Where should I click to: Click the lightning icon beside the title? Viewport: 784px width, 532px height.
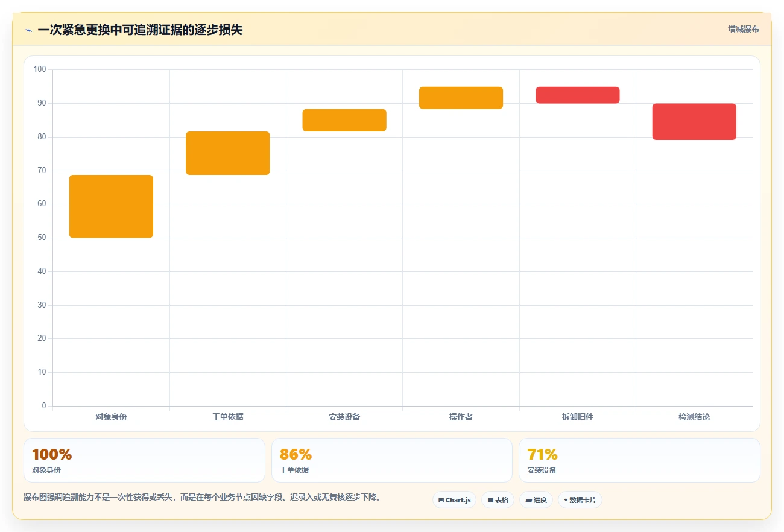pos(28,30)
